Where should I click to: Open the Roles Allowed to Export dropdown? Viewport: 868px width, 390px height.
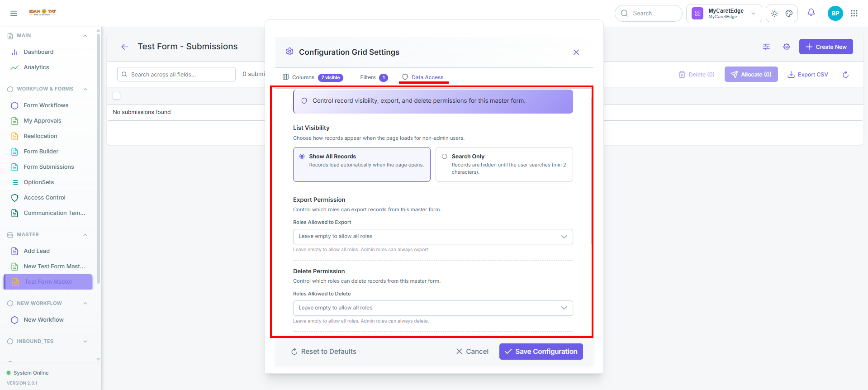pyautogui.click(x=433, y=237)
